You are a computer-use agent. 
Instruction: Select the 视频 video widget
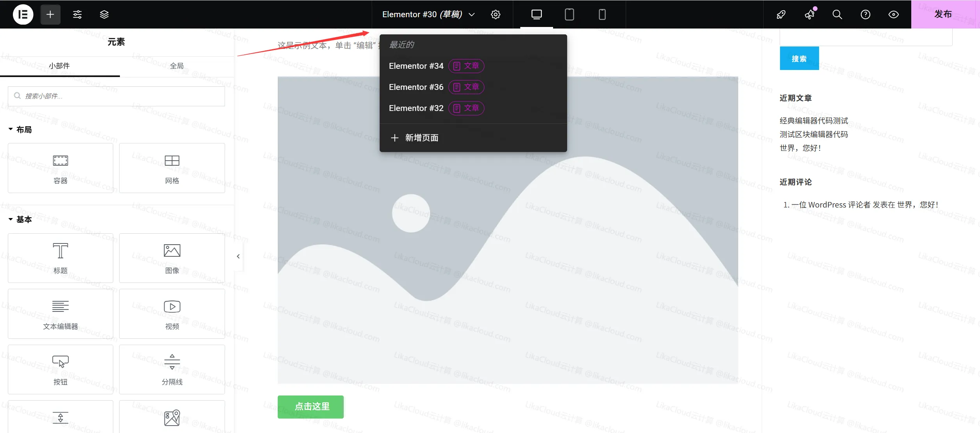[x=172, y=313]
